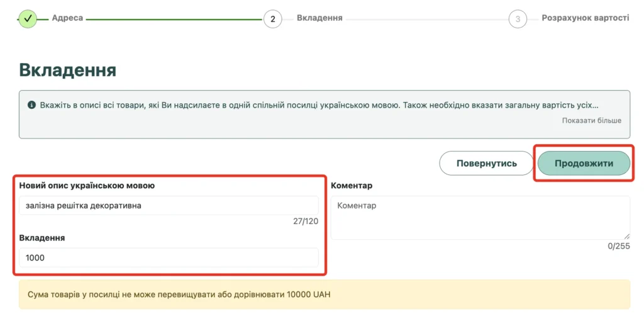Click label Новий опис українською мовою
Screen dimensions: 644x328
click(87, 185)
